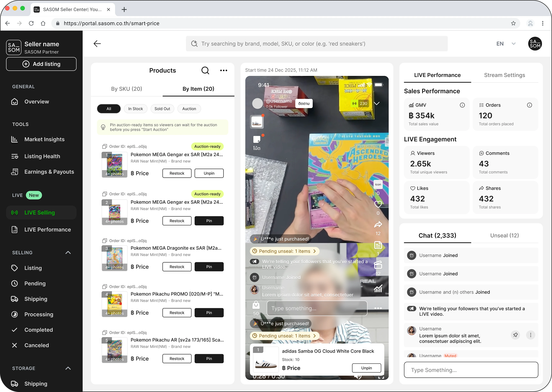
Task: Click the chat Type Something input box
Action: (x=471, y=370)
